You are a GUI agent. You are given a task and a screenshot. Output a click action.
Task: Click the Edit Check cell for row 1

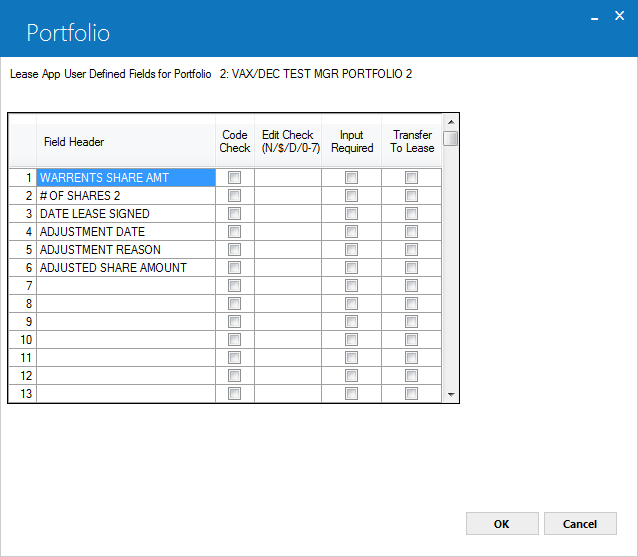coord(288,178)
